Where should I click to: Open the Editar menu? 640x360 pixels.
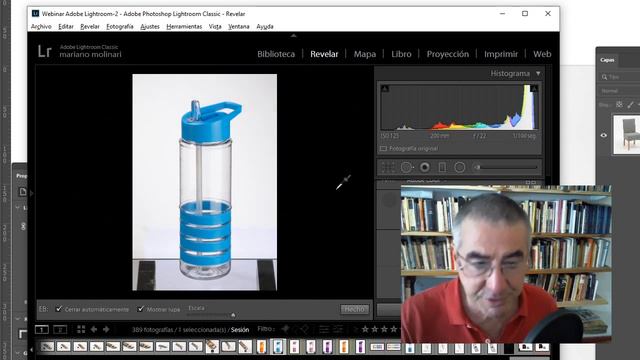(x=66, y=27)
